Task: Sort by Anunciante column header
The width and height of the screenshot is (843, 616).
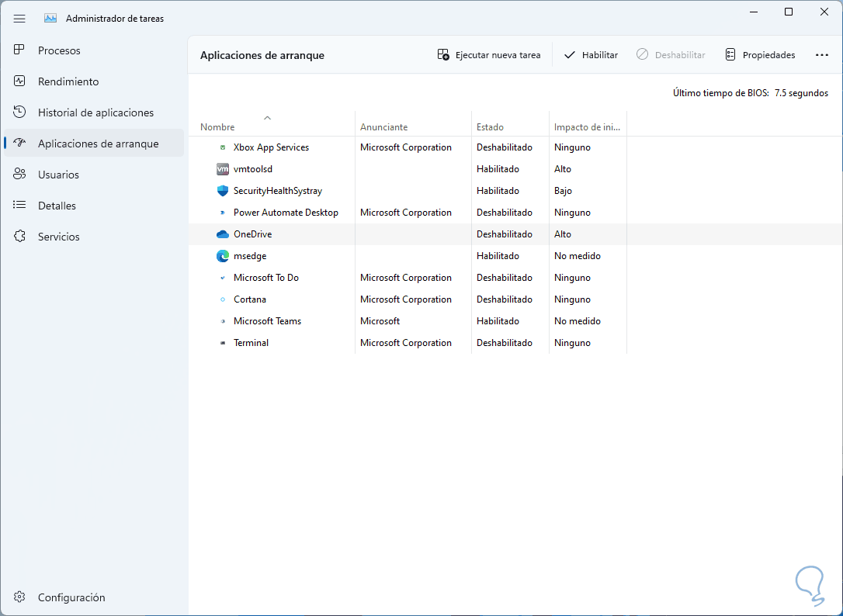Action: tap(383, 126)
